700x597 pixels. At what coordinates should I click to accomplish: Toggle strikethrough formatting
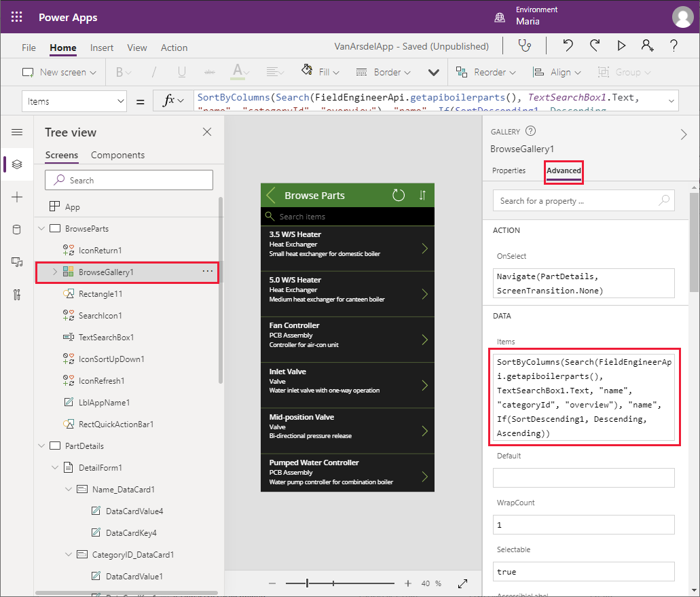click(209, 72)
